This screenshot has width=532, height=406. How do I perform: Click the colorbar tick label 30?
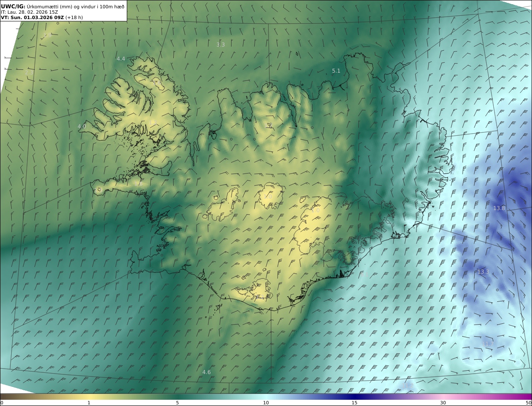(x=443, y=403)
